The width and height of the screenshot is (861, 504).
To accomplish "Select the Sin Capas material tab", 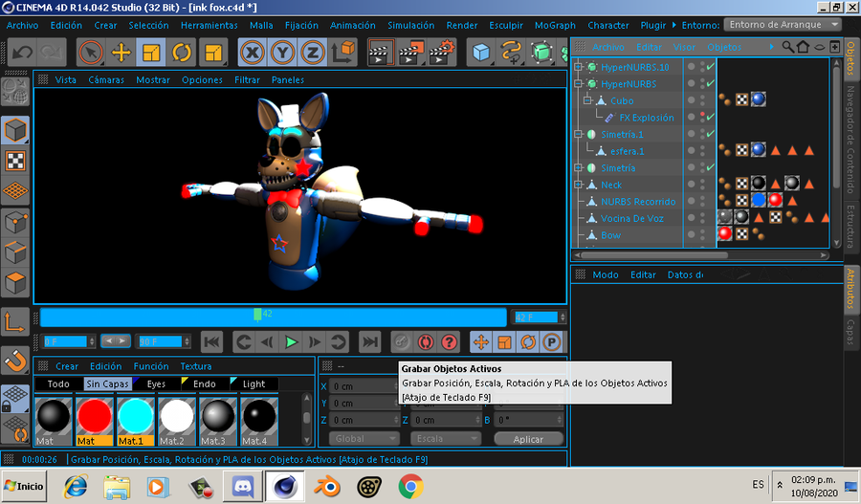I will pyautogui.click(x=107, y=383).
